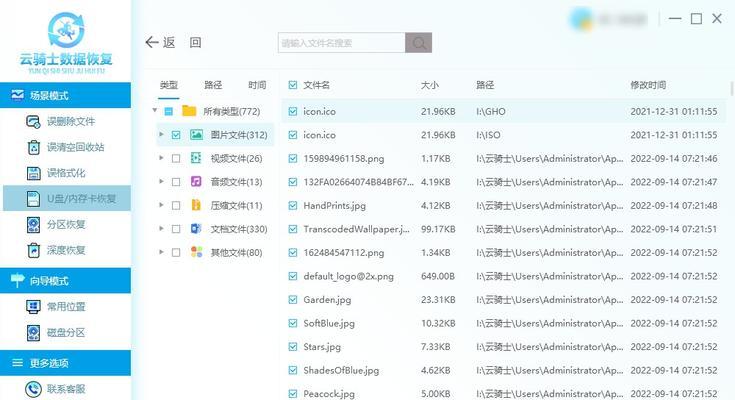The width and height of the screenshot is (735, 400).
Task: Check the 视频文件(26) checkbox
Action: 176,158
